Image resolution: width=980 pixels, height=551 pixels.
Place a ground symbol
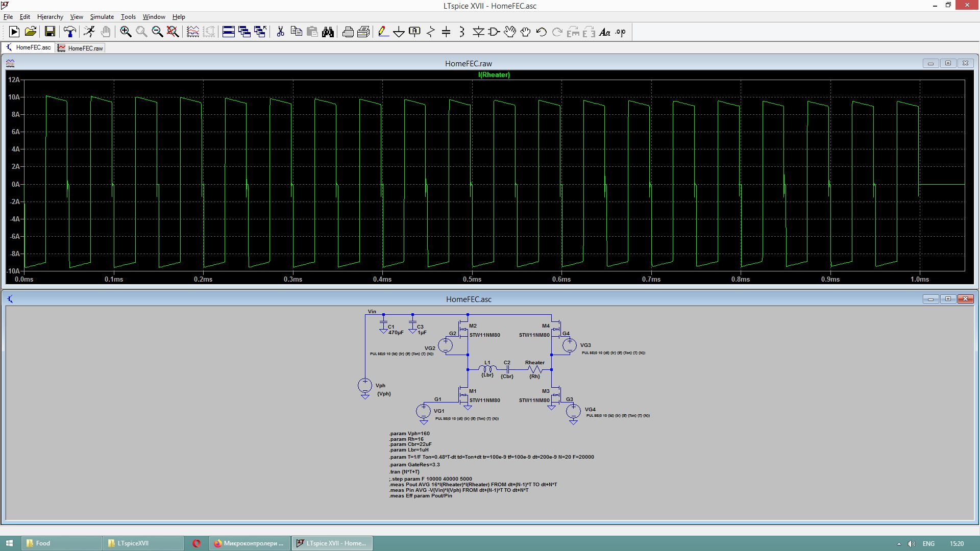tap(399, 32)
